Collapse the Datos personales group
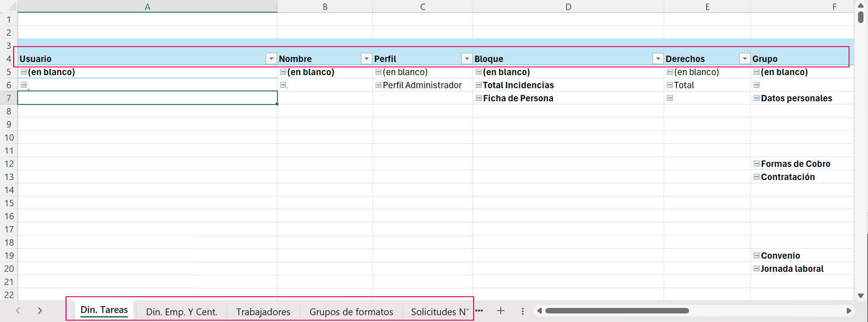868x322 pixels. click(756, 98)
